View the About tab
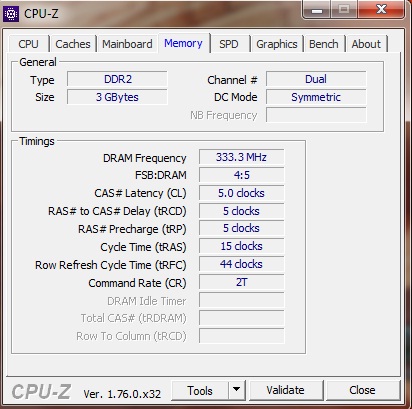The width and height of the screenshot is (412, 409). [x=366, y=44]
